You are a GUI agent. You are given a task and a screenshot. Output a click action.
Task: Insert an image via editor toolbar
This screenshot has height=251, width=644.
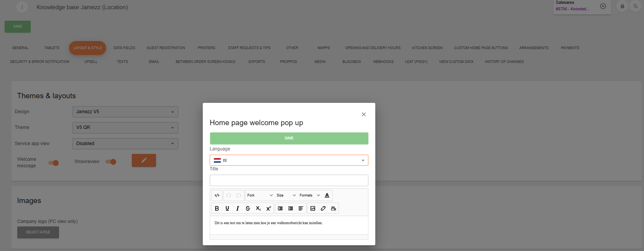tap(313, 208)
